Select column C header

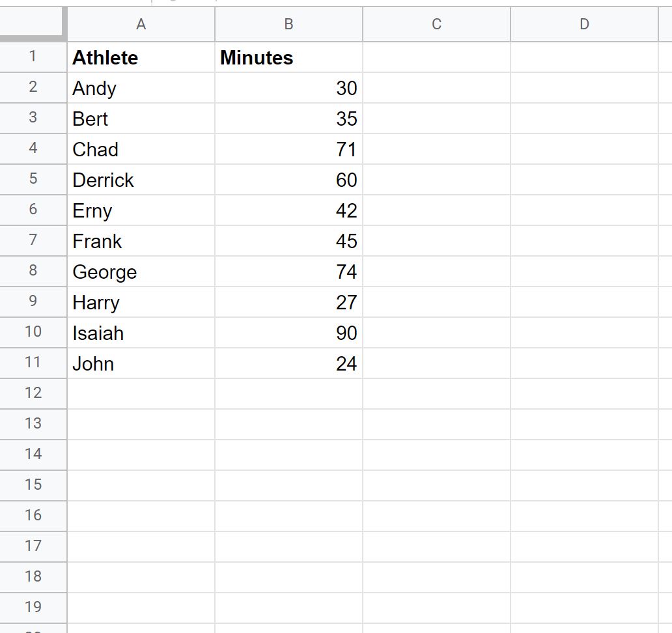tap(436, 24)
